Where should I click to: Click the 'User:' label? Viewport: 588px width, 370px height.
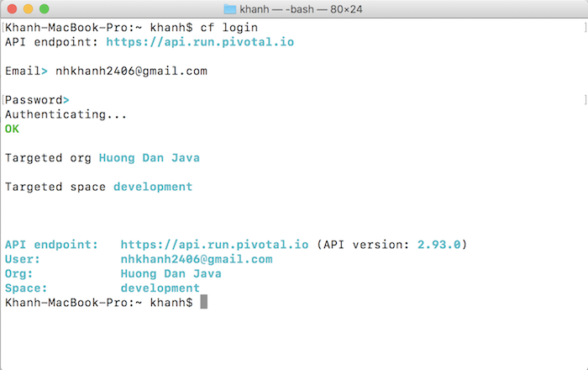[x=23, y=259]
